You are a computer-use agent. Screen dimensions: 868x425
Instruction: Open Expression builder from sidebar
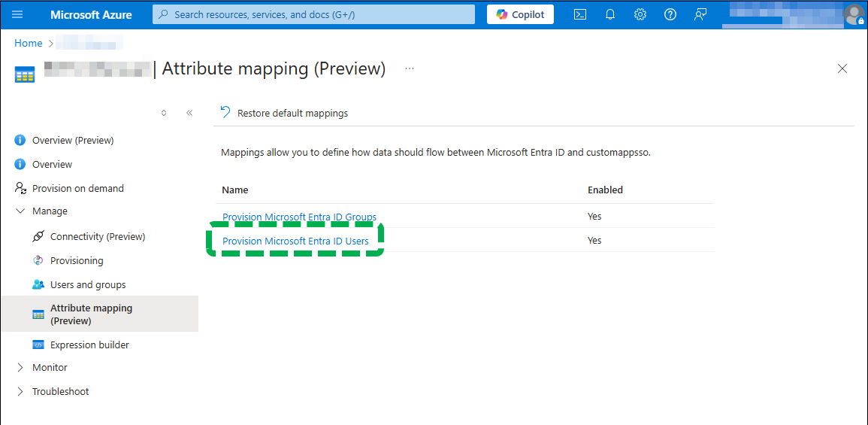click(89, 345)
